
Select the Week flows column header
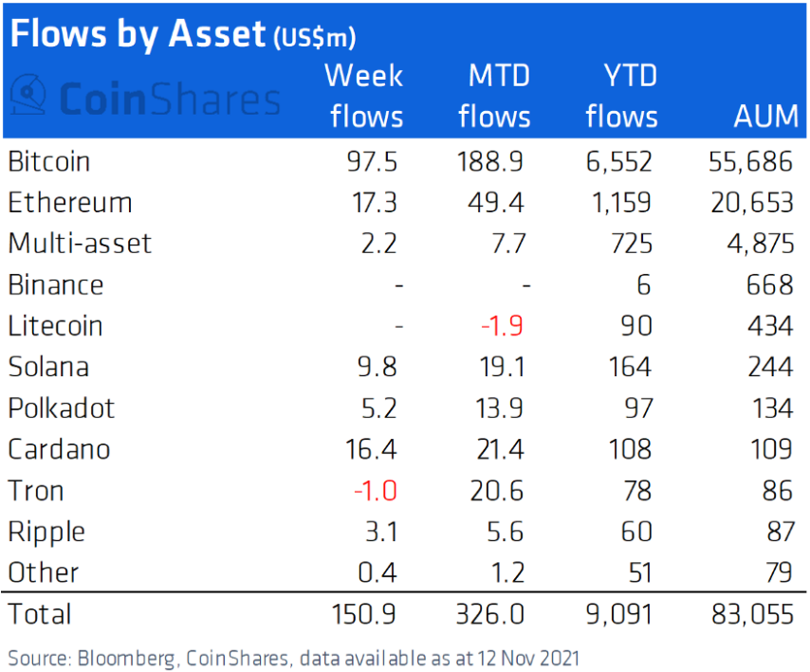pos(366,96)
